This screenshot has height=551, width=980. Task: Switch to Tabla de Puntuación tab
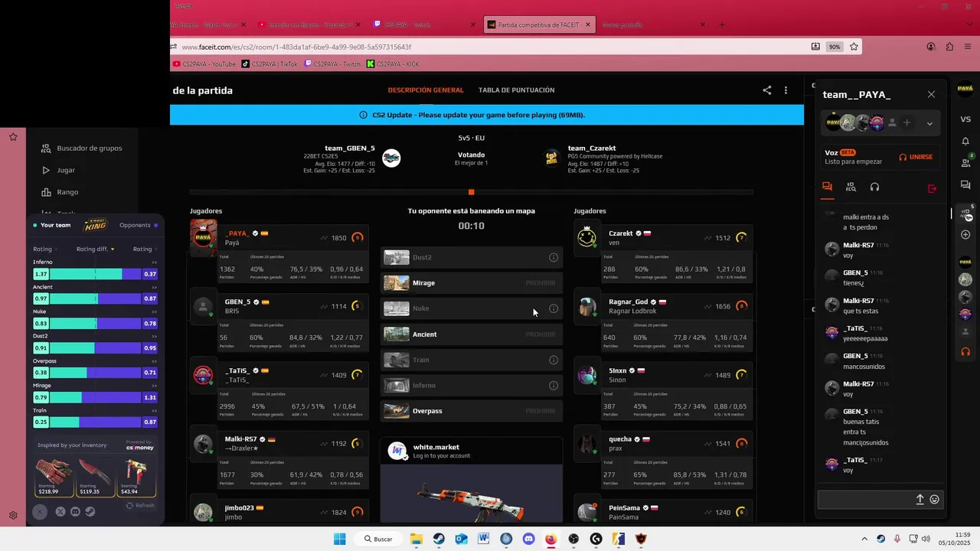(x=517, y=90)
